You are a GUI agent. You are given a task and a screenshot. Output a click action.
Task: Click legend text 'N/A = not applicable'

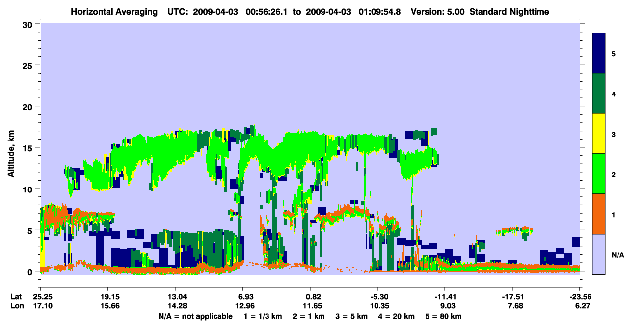(196, 316)
